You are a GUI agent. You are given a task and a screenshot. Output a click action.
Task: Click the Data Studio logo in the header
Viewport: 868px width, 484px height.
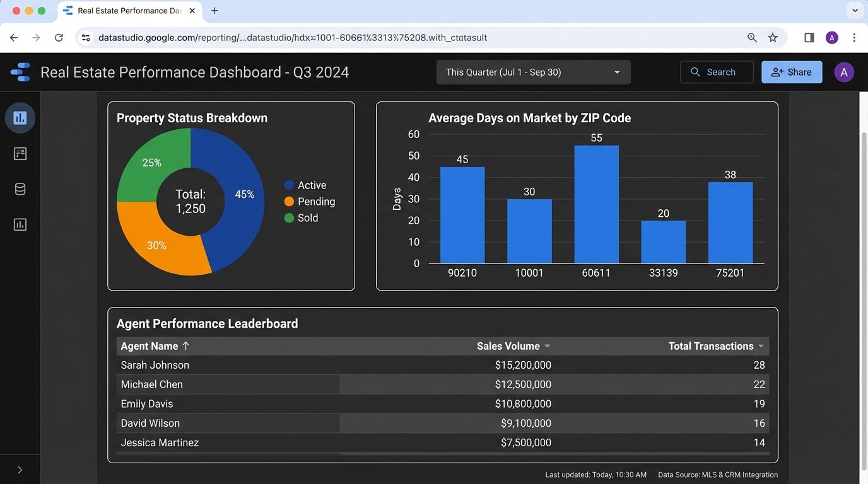point(20,71)
